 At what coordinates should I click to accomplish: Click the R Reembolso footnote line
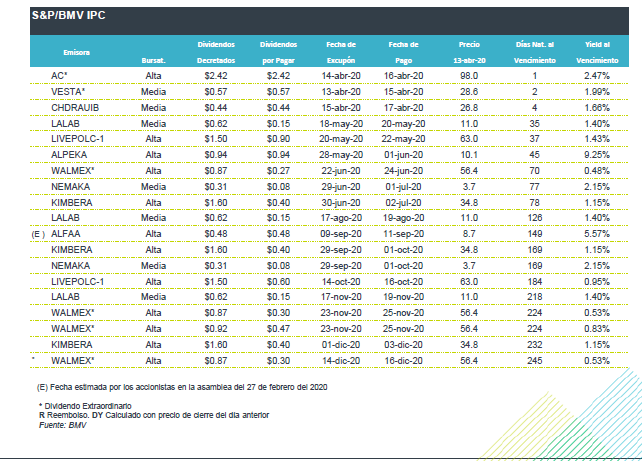point(154,415)
